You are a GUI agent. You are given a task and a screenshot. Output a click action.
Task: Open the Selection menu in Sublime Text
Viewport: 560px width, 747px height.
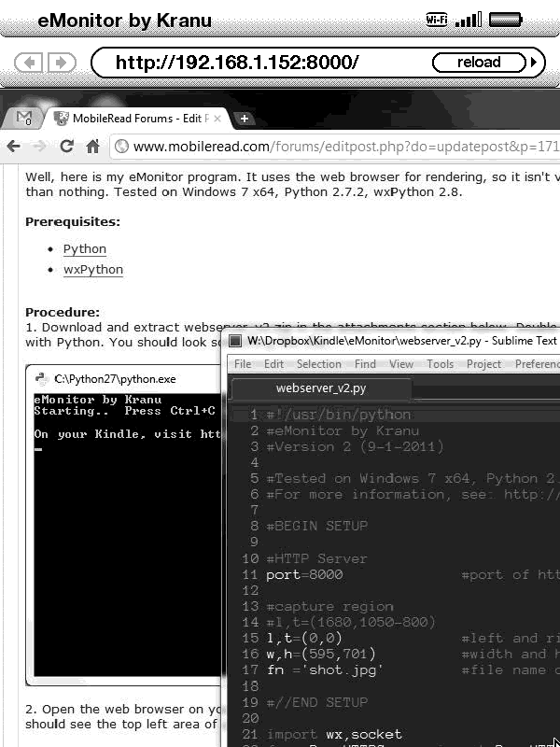[319, 364]
